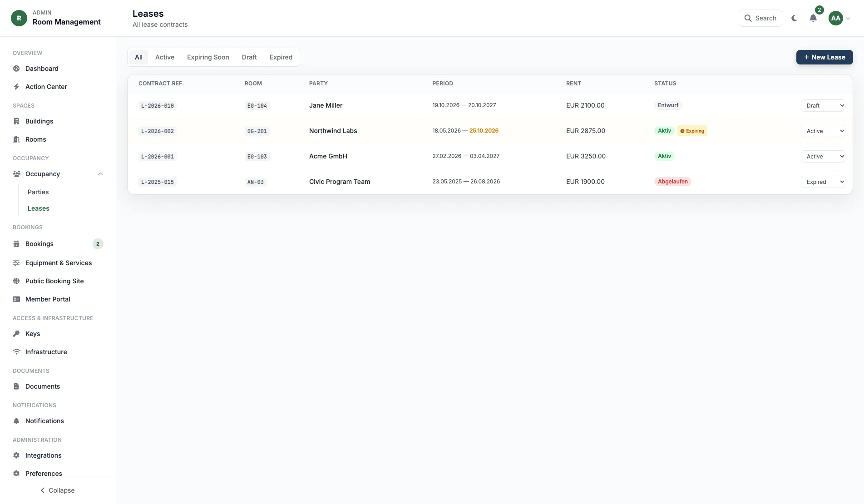Open notifications bell in top header

click(x=813, y=18)
